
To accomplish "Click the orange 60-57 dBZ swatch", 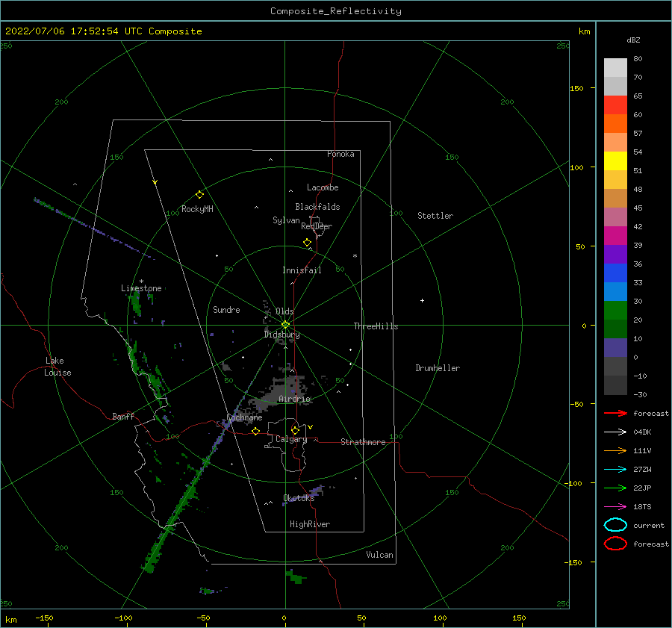I will (615, 124).
